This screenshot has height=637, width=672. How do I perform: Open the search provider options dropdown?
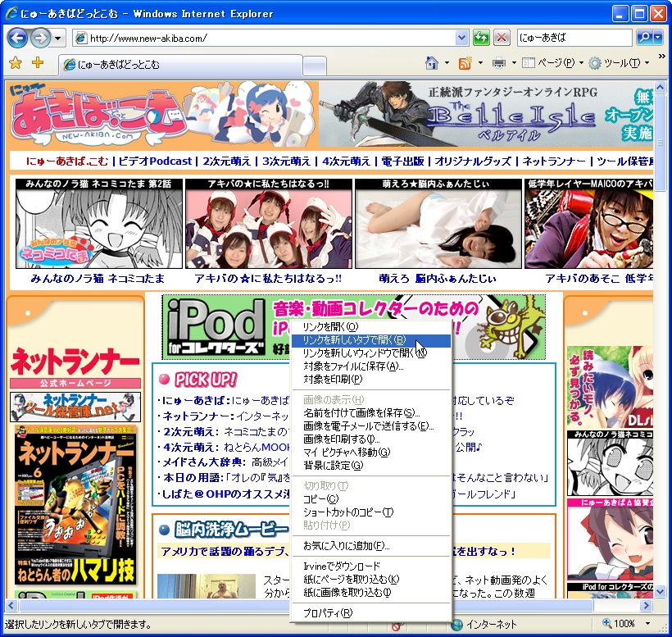658,39
